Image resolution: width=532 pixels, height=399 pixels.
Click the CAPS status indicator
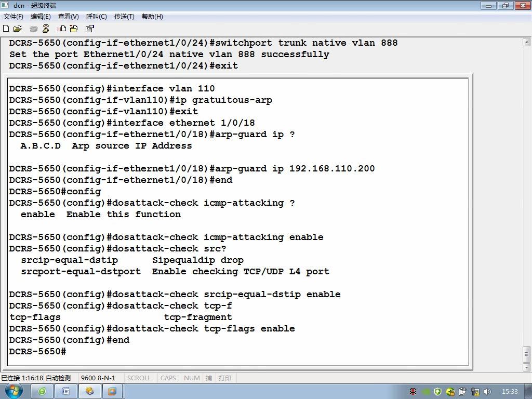[168, 378]
